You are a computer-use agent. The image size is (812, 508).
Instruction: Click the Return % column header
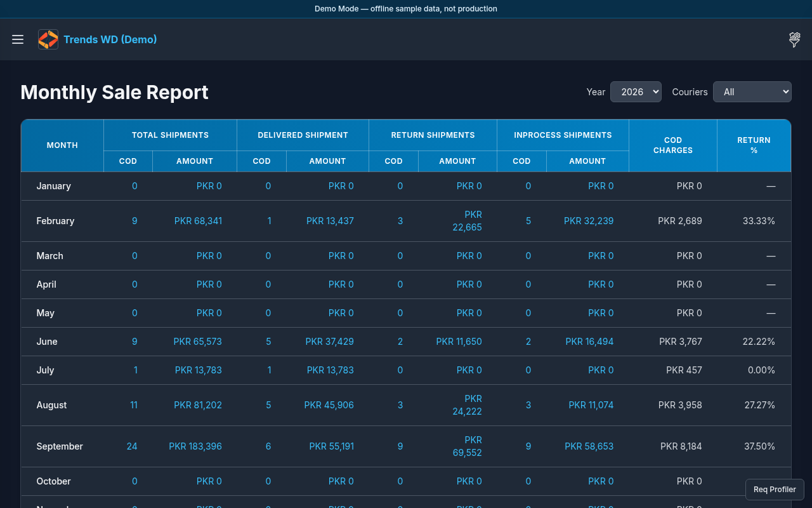pyautogui.click(x=754, y=145)
